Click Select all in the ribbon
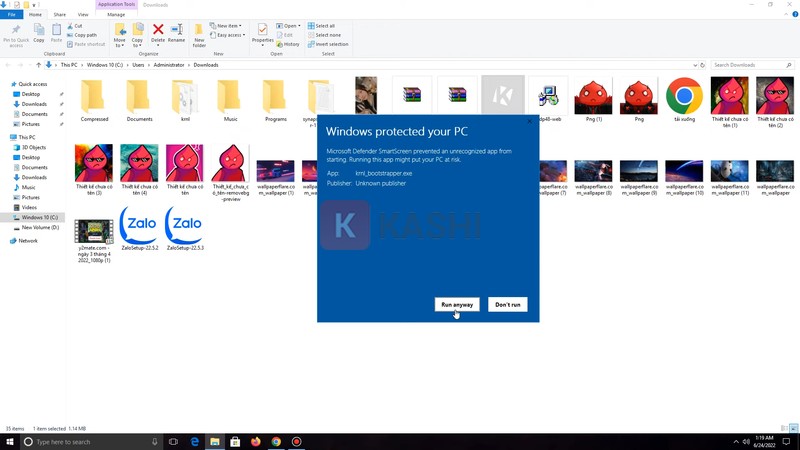Viewport: 800px width, 450px height. (323, 26)
